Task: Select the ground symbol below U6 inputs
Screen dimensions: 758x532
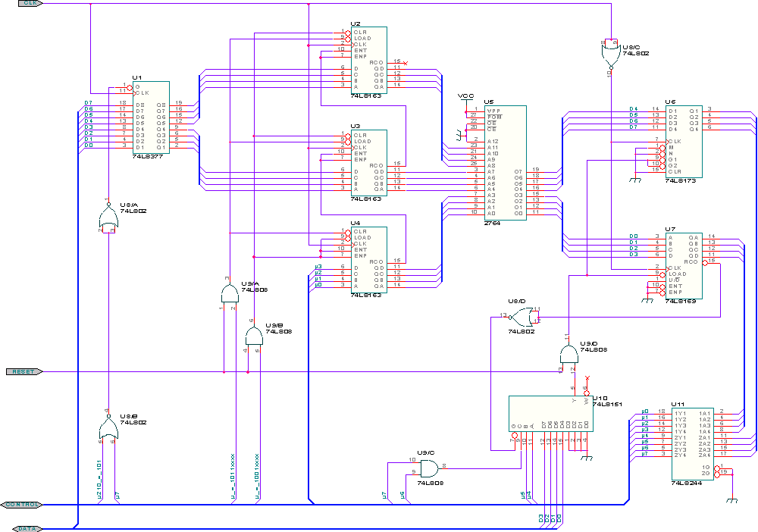Action: (x=634, y=178)
